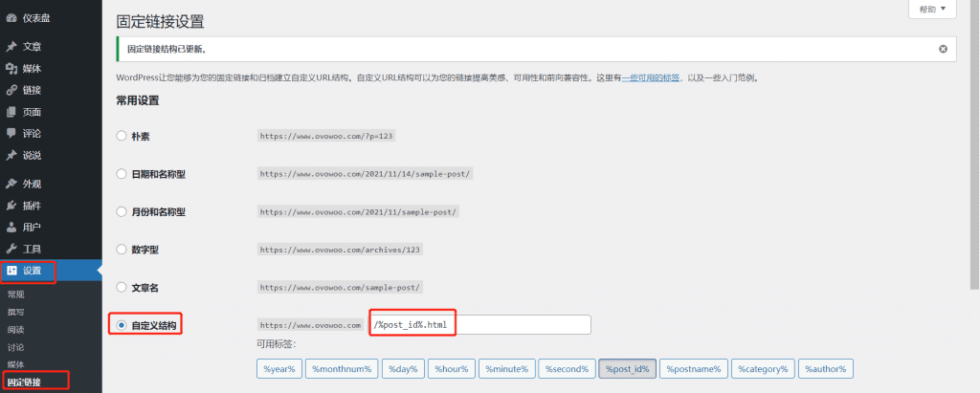Click the comment bubble icon beside 评论
This screenshot has height=393, width=980.
(x=11, y=134)
